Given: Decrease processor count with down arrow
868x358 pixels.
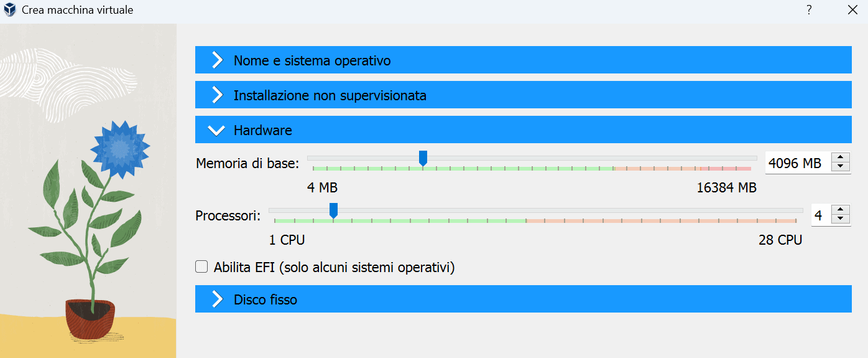Looking at the screenshot, I should tap(841, 219).
